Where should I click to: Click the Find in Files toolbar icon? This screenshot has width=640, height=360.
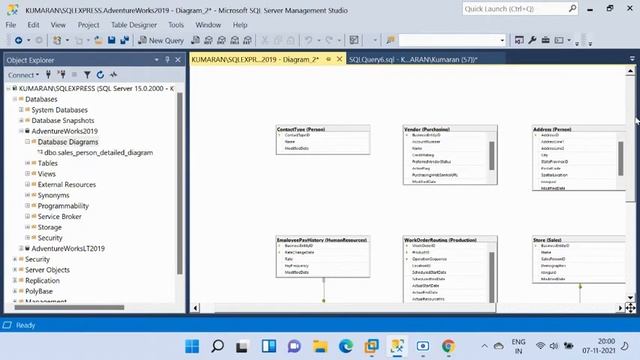point(391,40)
